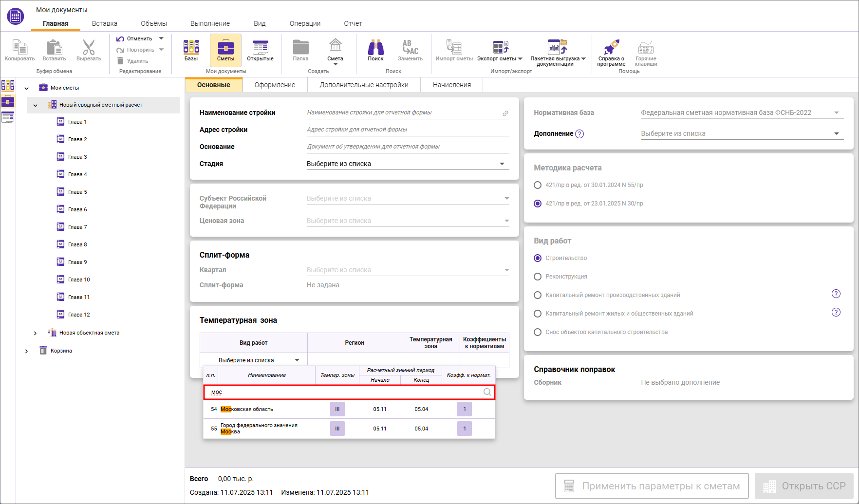
Task: Select 421/пр ред. от 30.01.2024 radio
Action: (538, 185)
